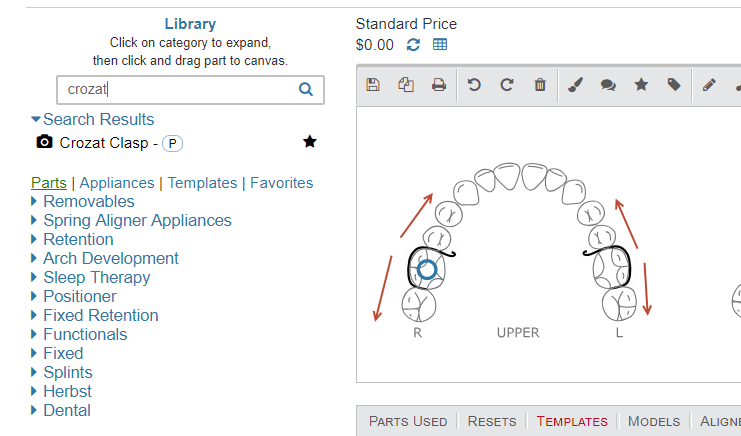The height and width of the screenshot is (436, 741).
Task: Redo the canvas action
Action: 507,85
